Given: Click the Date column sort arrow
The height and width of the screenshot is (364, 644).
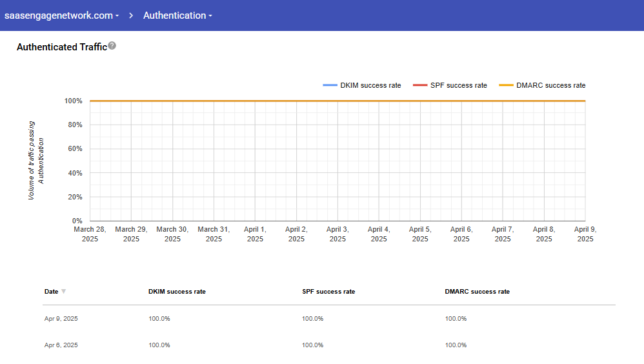Looking at the screenshot, I should coord(63,292).
